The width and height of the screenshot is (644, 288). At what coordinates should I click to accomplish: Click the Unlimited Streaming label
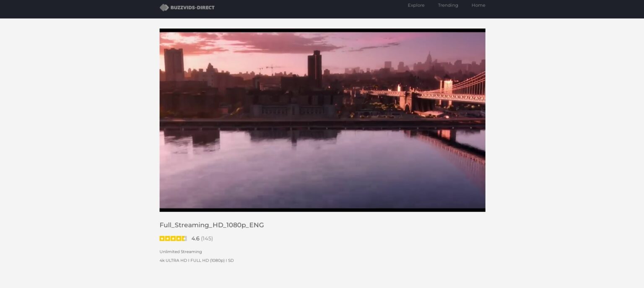click(x=180, y=252)
